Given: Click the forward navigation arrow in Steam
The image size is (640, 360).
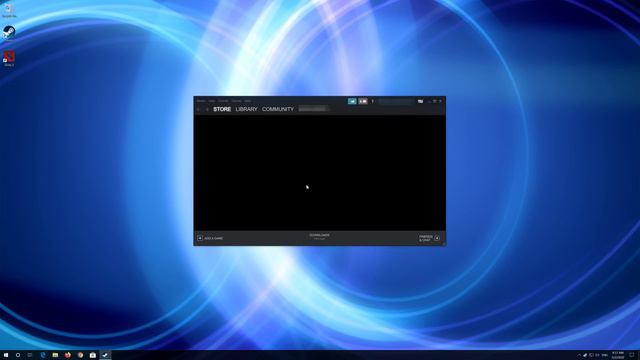Looking at the screenshot, I should pos(207,109).
